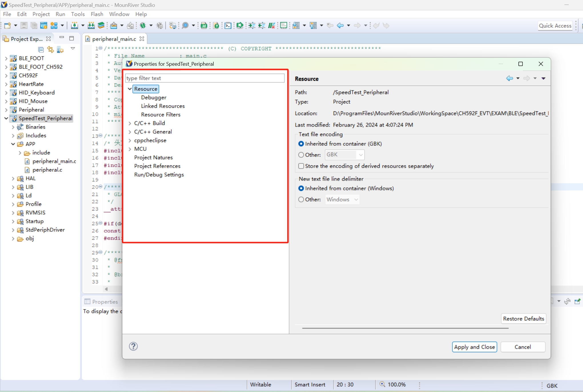The width and height of the screenshot is (583, 392).
Task: Select Other encoding radio button
Action: point(301,155)
